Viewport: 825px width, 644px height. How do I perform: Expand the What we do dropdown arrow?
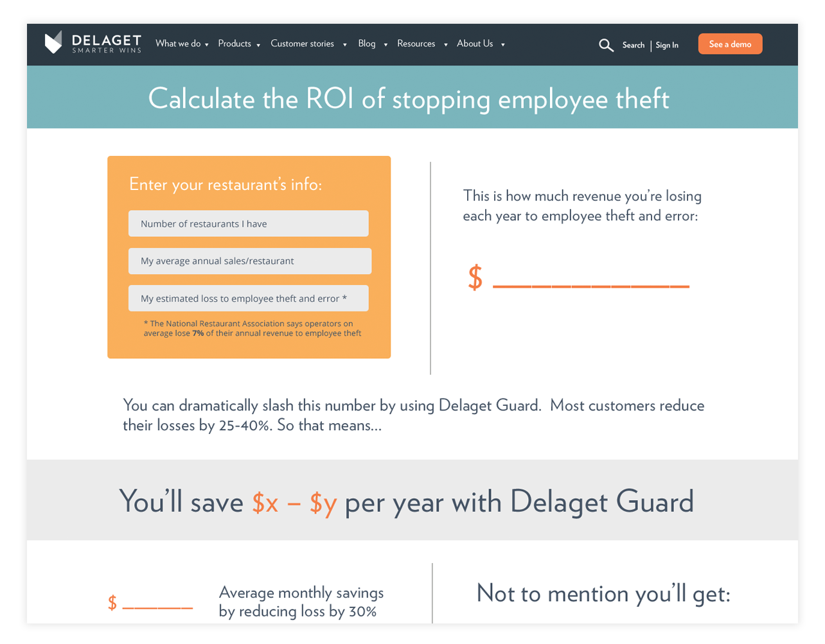click(x=207, y=45)
